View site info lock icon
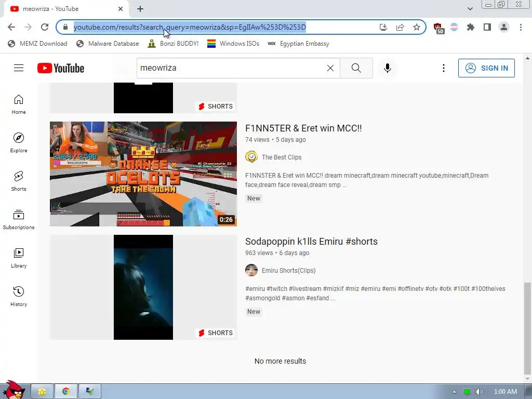The height and width of the screenshot is (399, 532). coord(65,27)
